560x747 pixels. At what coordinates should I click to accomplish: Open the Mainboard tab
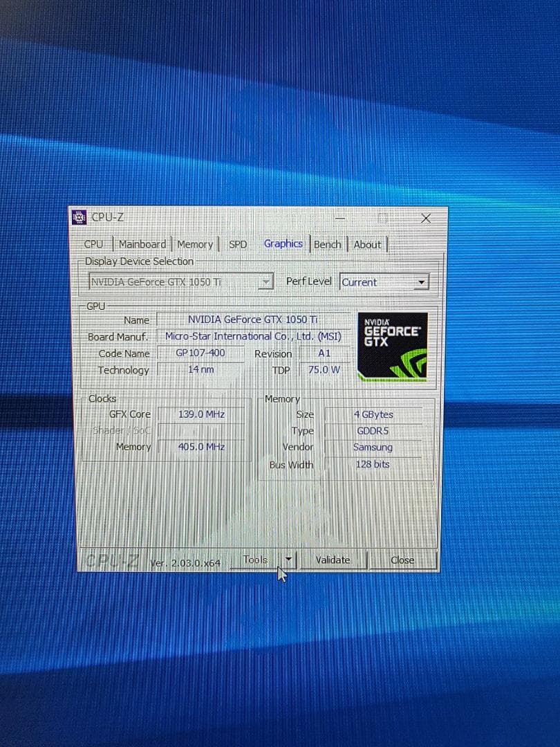point(142,244)
